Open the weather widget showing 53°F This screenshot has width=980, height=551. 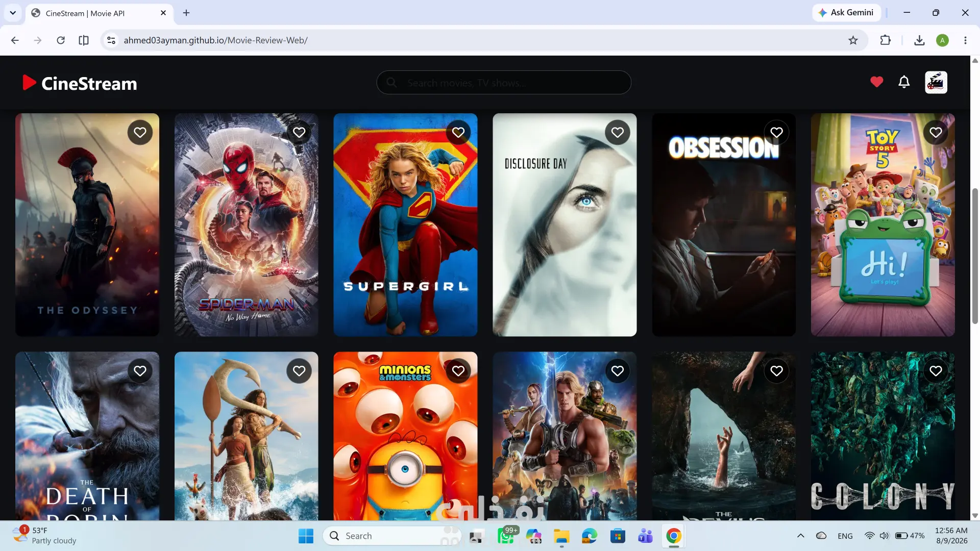point(45,536)
